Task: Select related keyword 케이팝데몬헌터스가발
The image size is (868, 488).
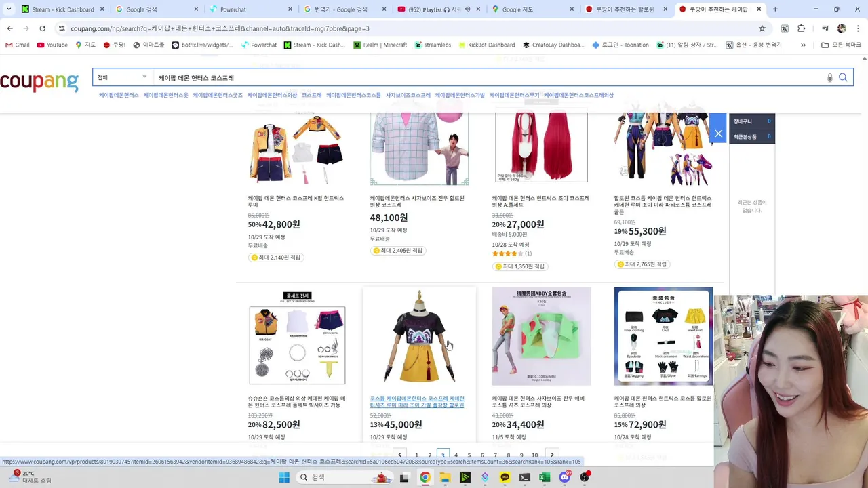Action: coord(460,96)
